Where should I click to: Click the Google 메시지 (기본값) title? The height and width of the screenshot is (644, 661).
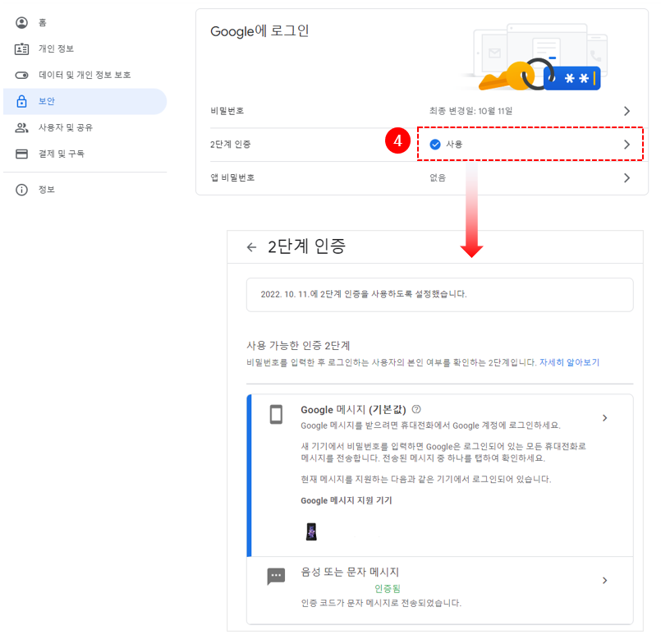coord(353,410)
